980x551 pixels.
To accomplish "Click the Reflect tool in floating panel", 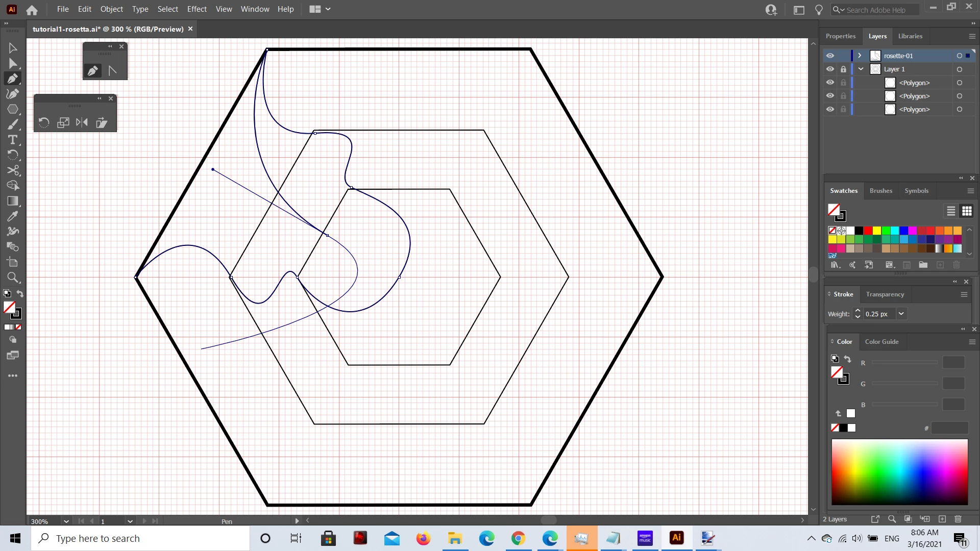I will pyautogui.click(x=82, y=122).
